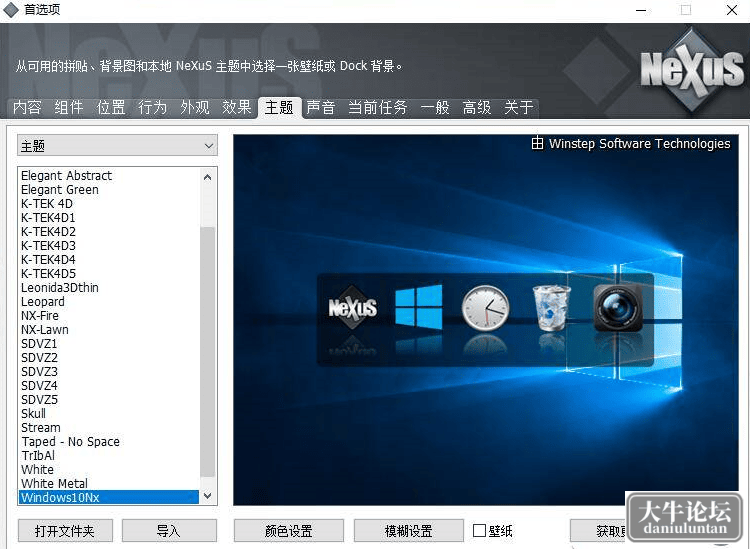Switch to the 组件 tab
The width and height of the screenshot is (750, 549).
[x=69, y=107]
